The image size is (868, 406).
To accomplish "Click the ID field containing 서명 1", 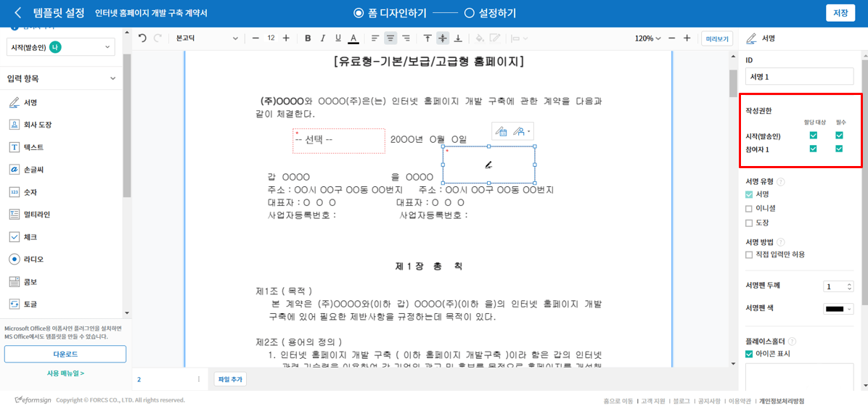I will pos(800,76).
